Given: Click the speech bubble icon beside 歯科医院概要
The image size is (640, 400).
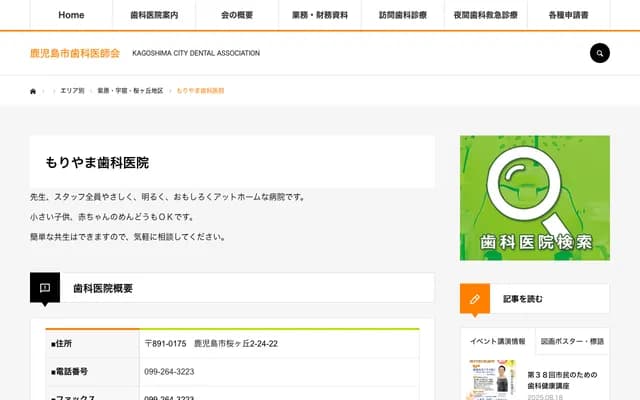Looking at the screenshot, I should 45,288.
